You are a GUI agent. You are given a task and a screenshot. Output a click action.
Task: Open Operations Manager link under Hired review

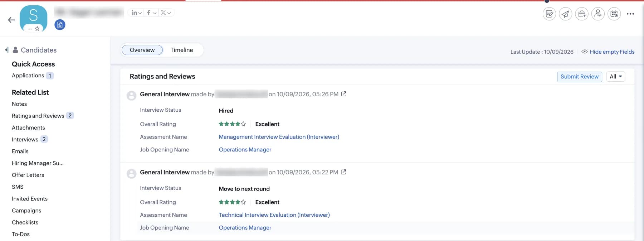245,150
